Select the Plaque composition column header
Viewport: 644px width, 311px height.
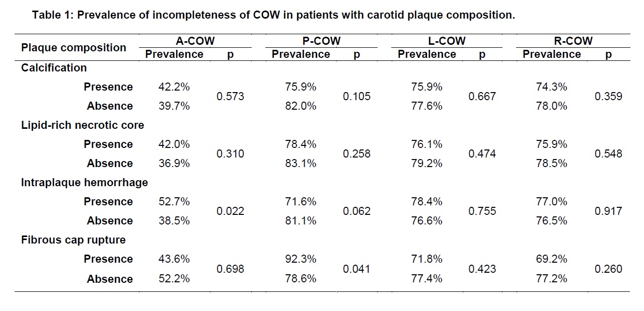click(74, 48)
